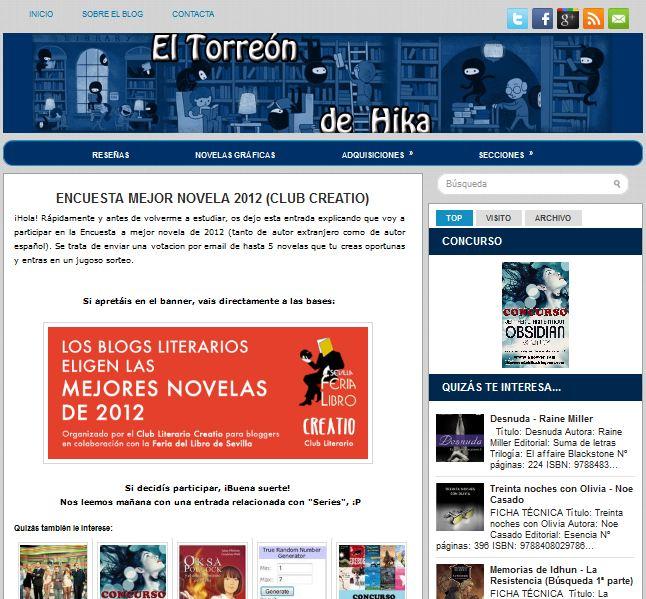
Task: Select the TOP sidebar tab
Action: point(454,218)
